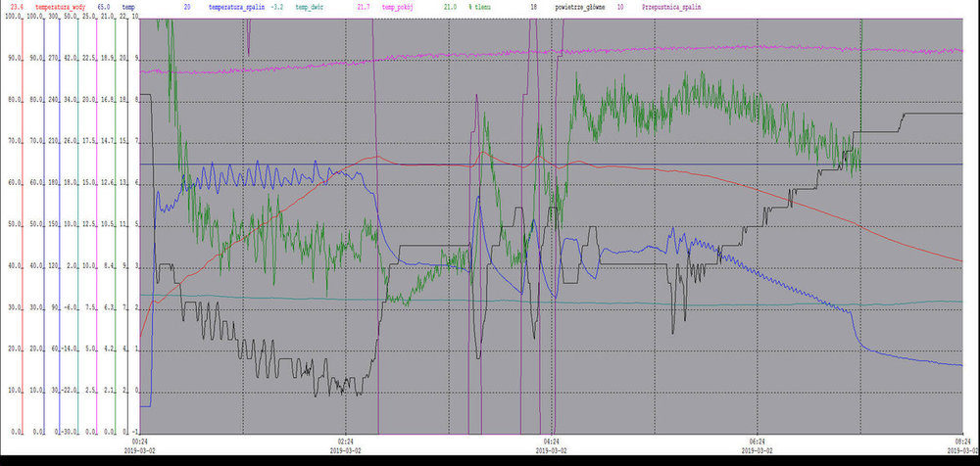Viewport: 980px width, 466px height.
Task: Click the temp_dwór legend label
Action: point(313,6)
